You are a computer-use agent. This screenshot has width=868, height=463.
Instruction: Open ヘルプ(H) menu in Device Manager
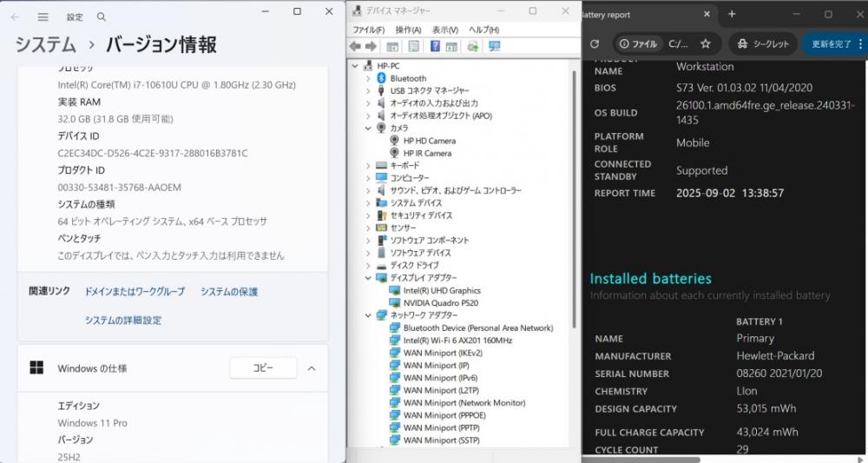point(483,30)
